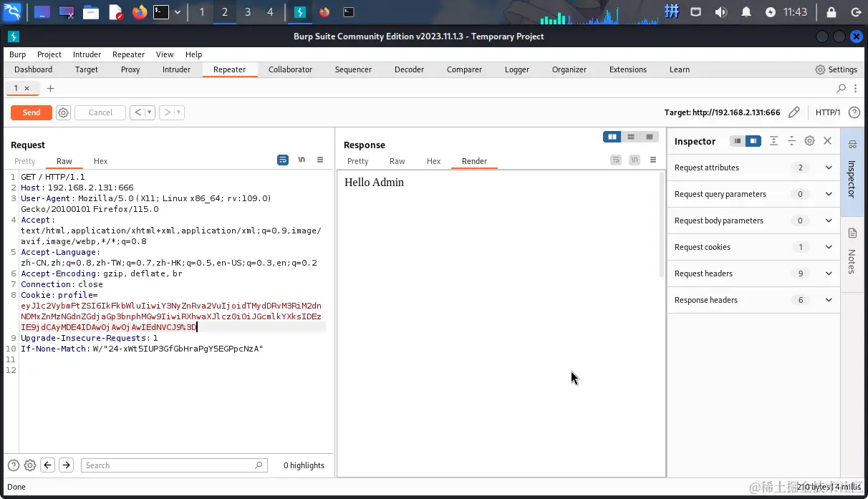Select tabbed layout view
Viewport: 868px width, 499px height.
pos(650,137)
